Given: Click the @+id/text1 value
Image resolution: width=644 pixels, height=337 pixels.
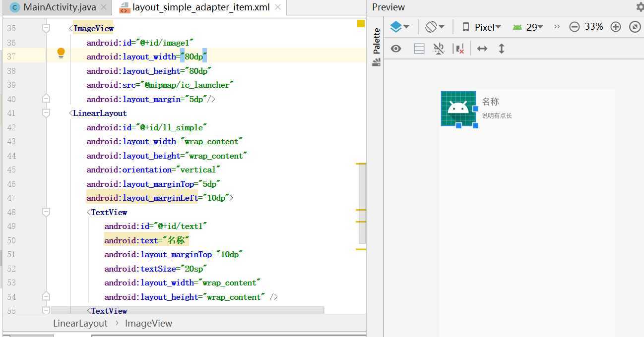Looking at the screenshot, I should tap(180, 226).
